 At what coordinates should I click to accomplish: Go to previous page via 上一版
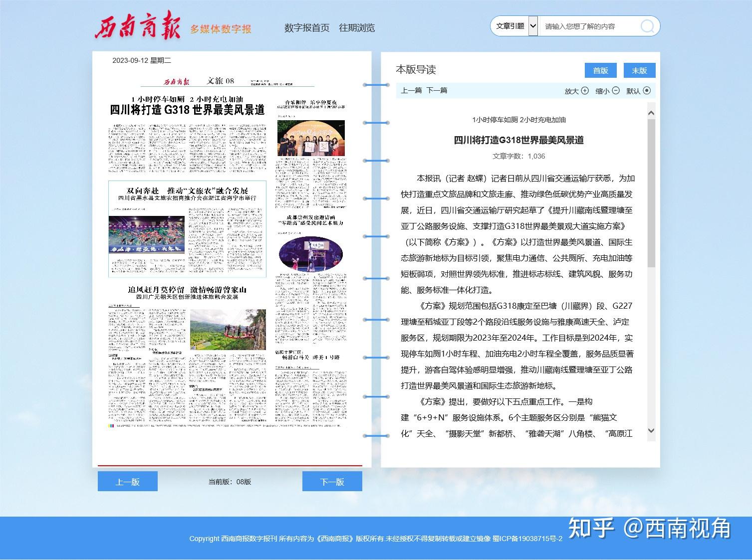(127, 481)
